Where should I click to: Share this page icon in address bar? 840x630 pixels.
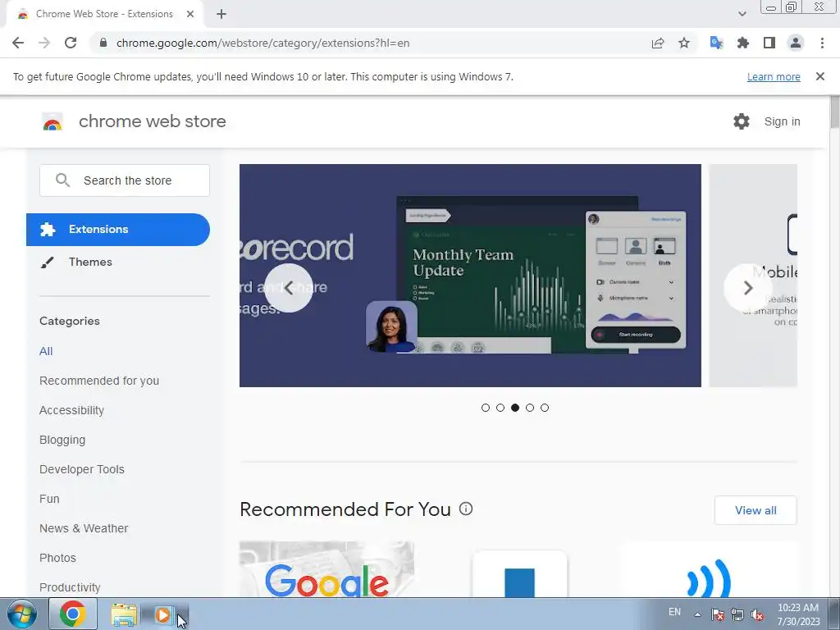(x=658, y=43)
